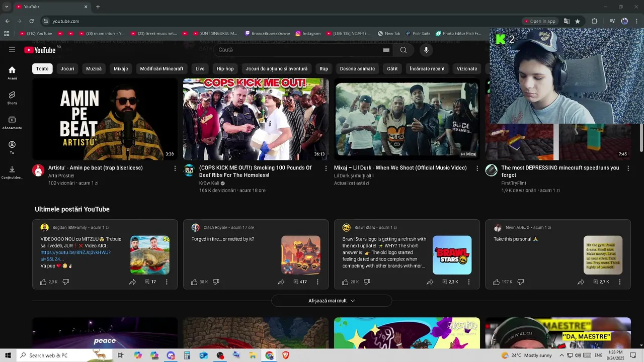
Task: Open COPS KICK ME OUT video thumbnail
Action: 256,119
